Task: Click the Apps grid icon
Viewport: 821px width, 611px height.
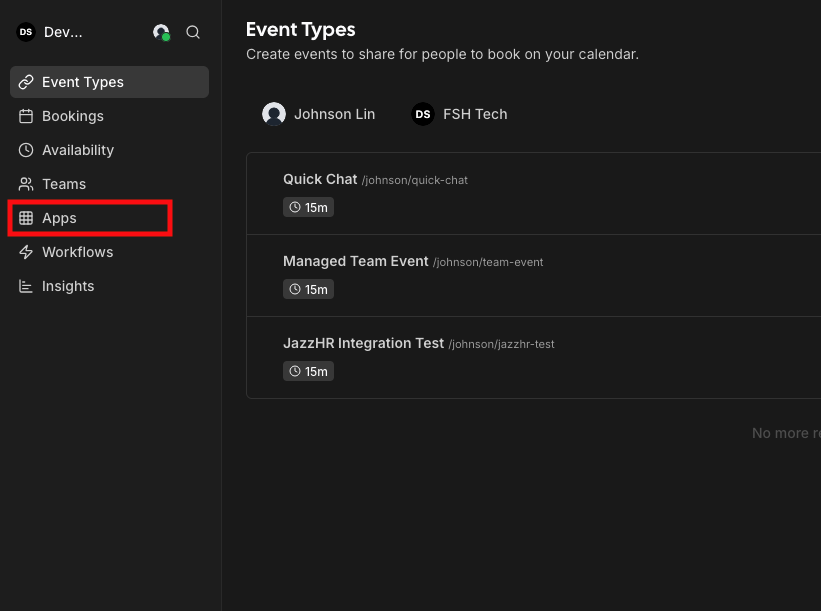Action: (26, 218)
